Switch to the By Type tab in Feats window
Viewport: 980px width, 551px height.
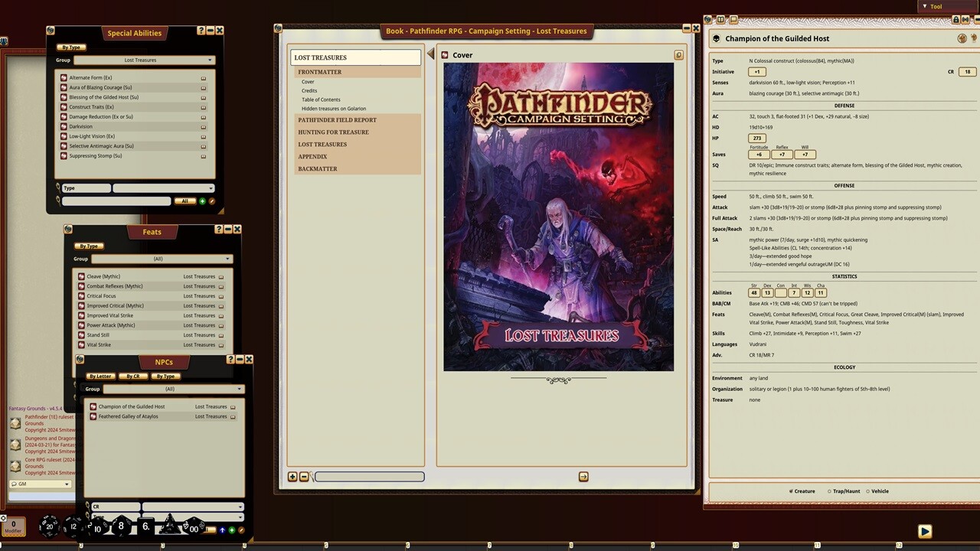click(89, 246)
